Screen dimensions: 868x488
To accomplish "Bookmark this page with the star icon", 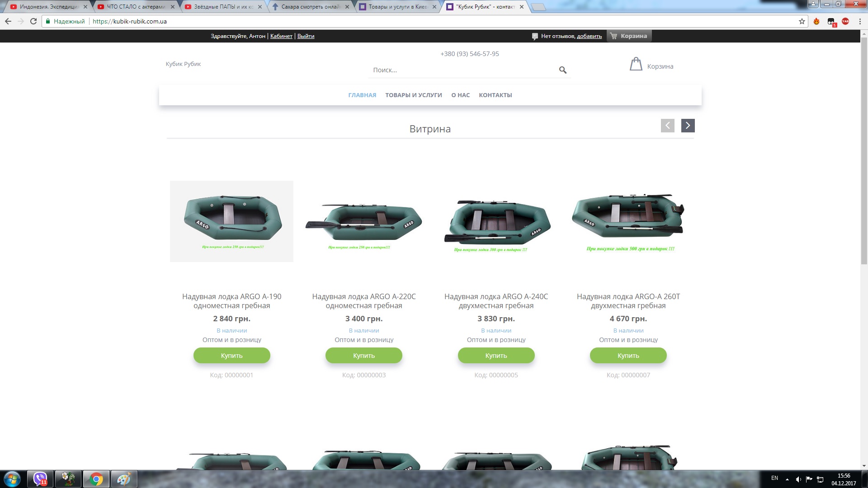I will [x=802, y=21].
